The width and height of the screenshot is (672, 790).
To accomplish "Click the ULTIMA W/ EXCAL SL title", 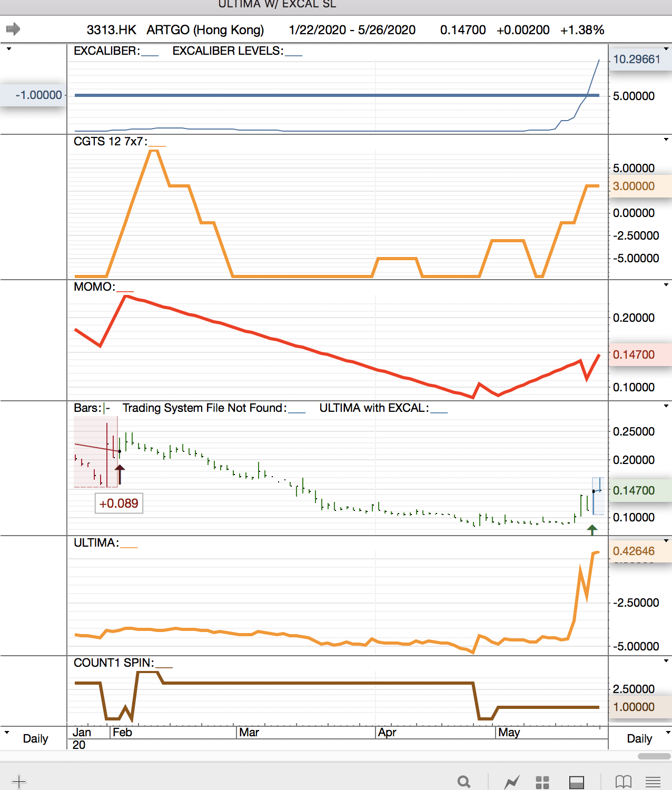I will [277, 4].
